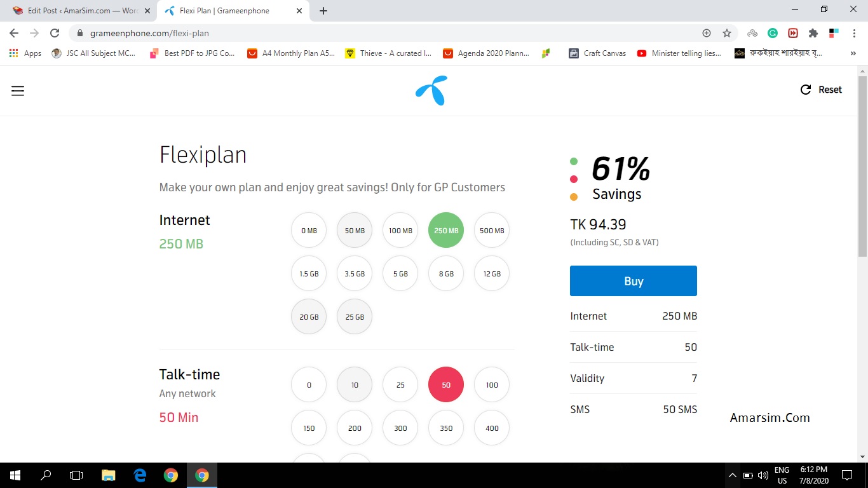Select 25 minutes talk-time
The width and height of the screenshot is (868, 488).
pyautogui.click(x=400, y=384)
